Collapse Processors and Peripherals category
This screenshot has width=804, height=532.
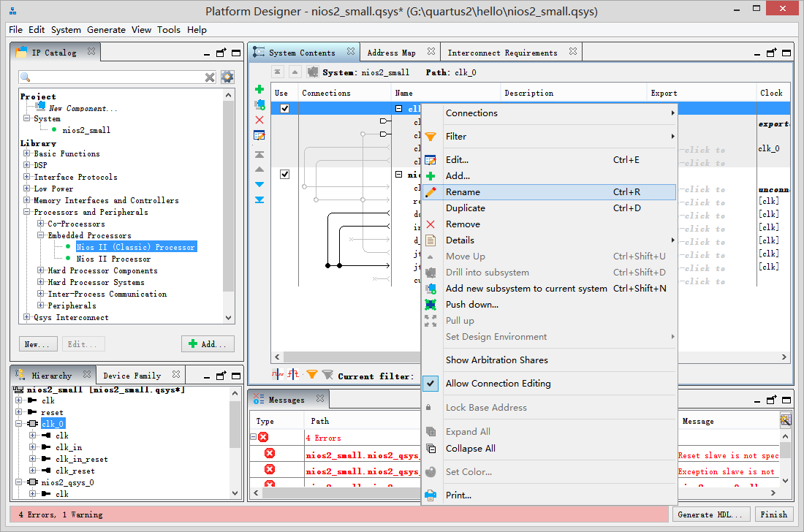pos(26,212)
